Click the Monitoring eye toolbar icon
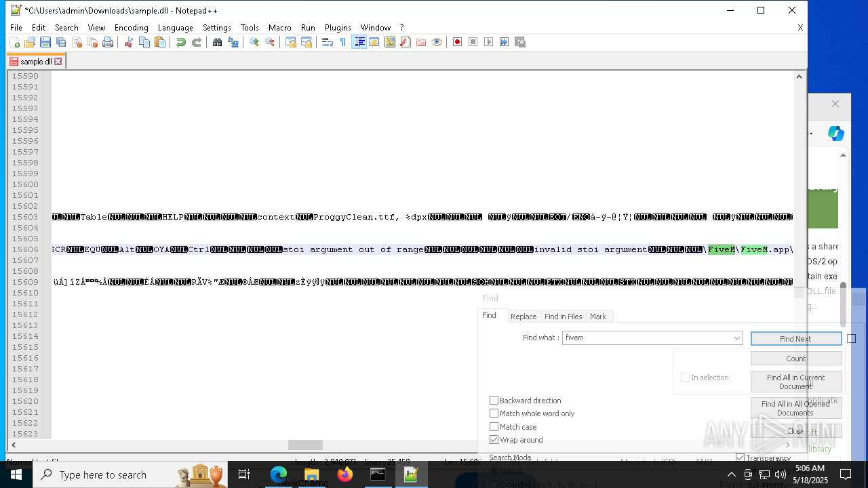 437,42
